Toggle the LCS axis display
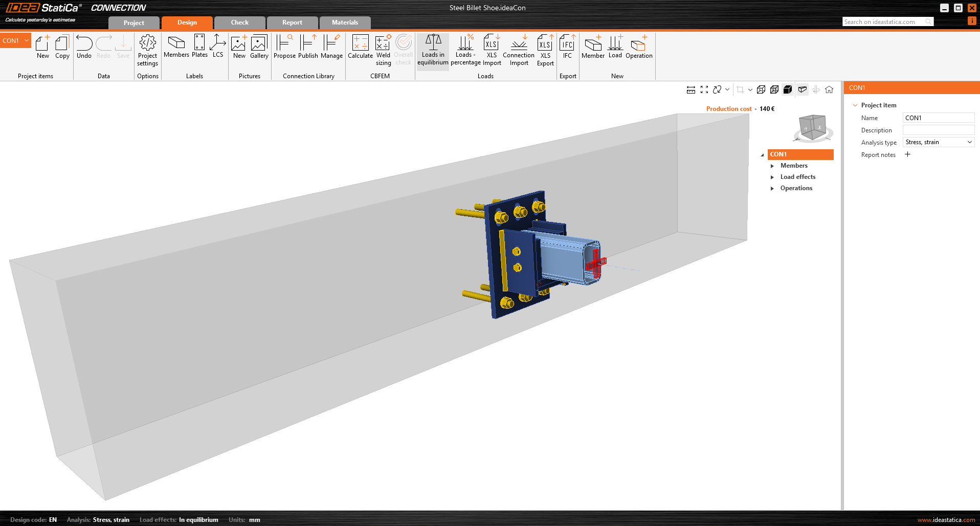 click(x=218, y=46)
